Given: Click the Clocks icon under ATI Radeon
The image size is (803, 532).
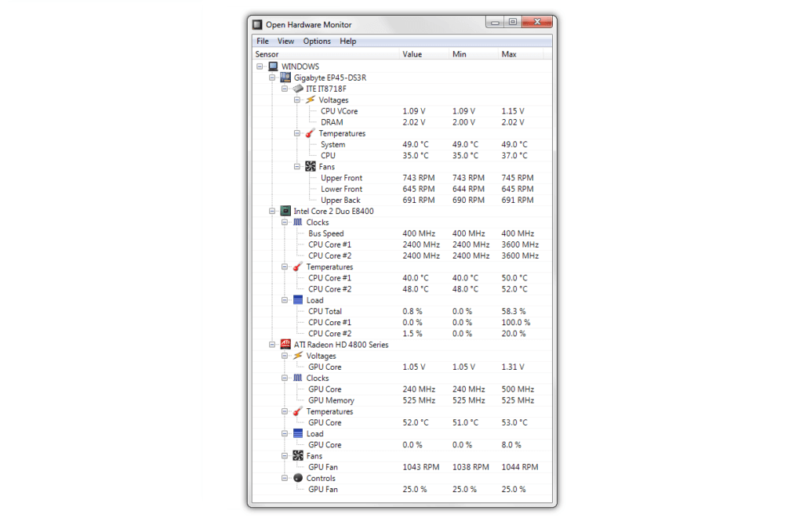Looking at the screenshot, I should [298, 378].
